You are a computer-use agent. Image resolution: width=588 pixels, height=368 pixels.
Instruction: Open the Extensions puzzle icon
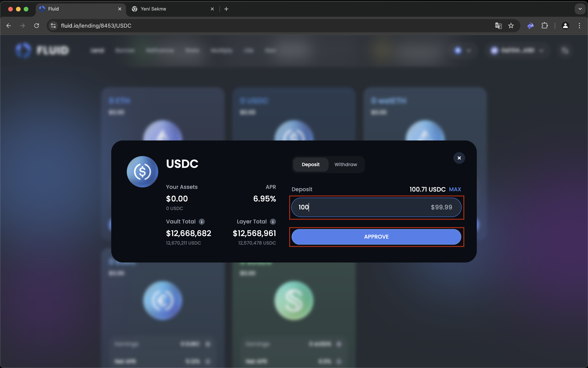tap(545, 26)
